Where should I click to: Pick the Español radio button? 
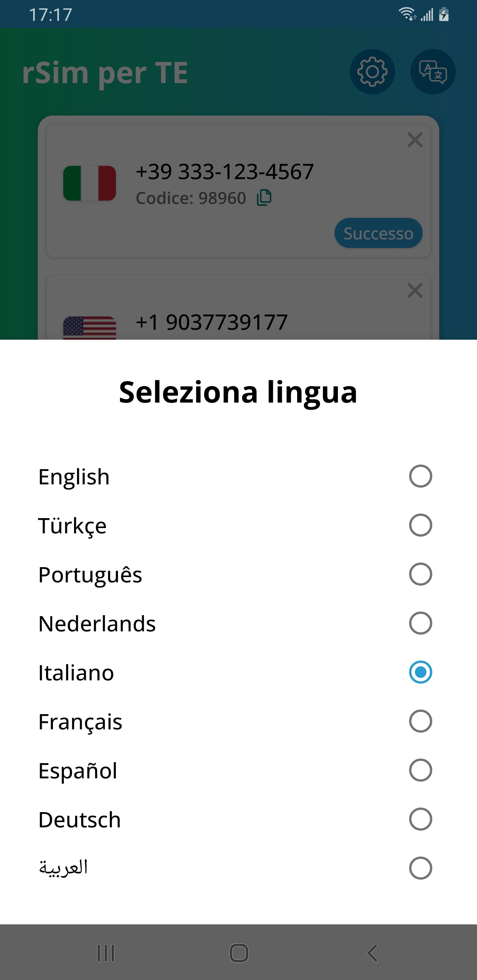pyautogui.click(x=420, y=770)
